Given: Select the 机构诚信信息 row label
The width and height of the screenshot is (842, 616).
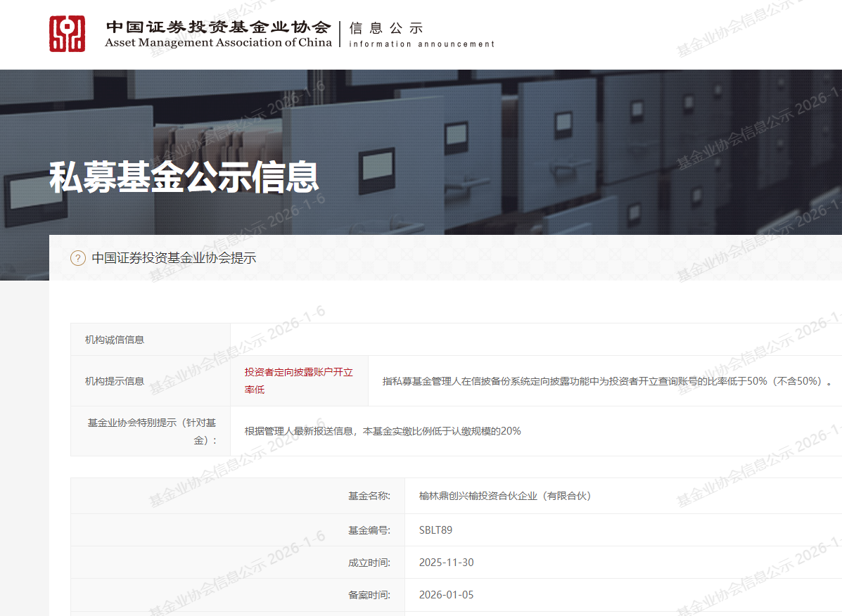Looking at the screenshot, I should (115, 340).
